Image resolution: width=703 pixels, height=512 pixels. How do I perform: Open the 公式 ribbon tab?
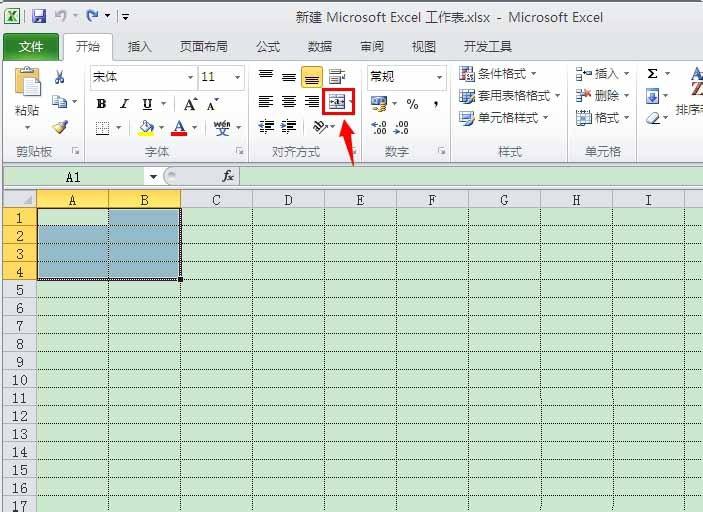point(268,47)
